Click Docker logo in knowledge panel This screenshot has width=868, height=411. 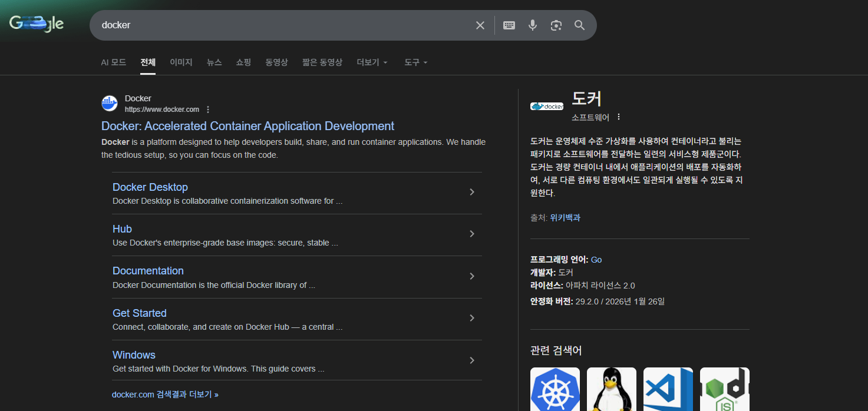547,107
